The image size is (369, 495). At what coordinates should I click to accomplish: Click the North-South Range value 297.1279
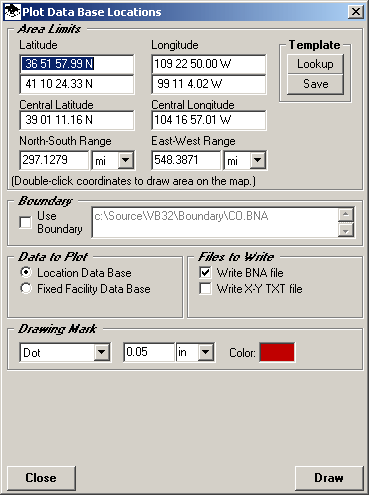tap(54, 160)
